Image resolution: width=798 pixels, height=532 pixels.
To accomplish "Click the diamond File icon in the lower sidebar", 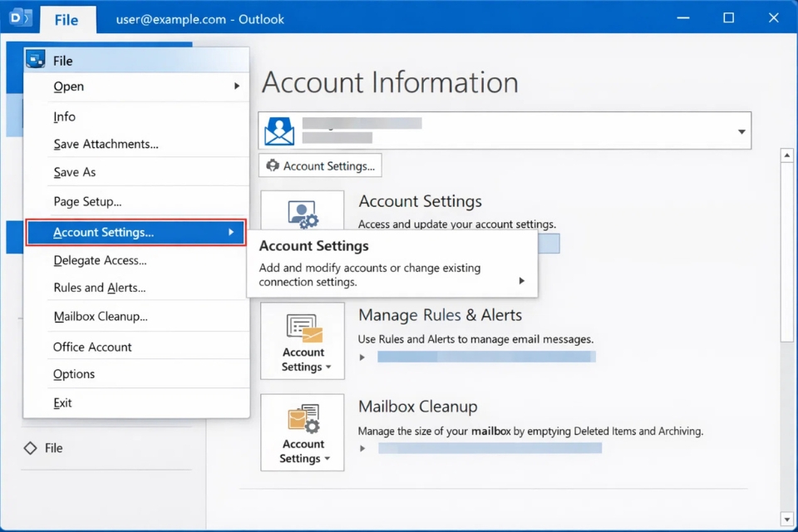I will click(29, 448).
